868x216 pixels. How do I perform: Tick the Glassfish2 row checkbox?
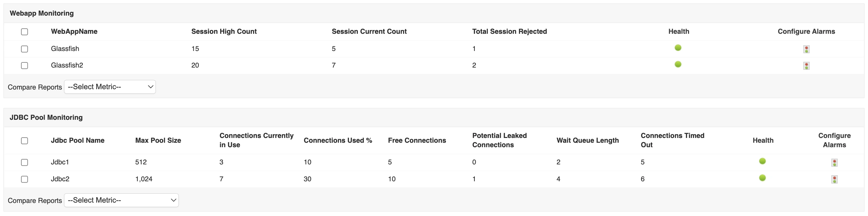point(24,65)
